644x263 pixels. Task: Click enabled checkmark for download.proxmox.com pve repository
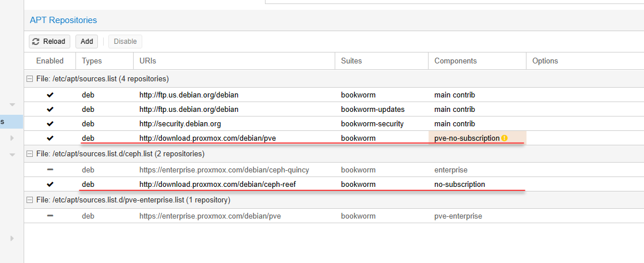50,138
